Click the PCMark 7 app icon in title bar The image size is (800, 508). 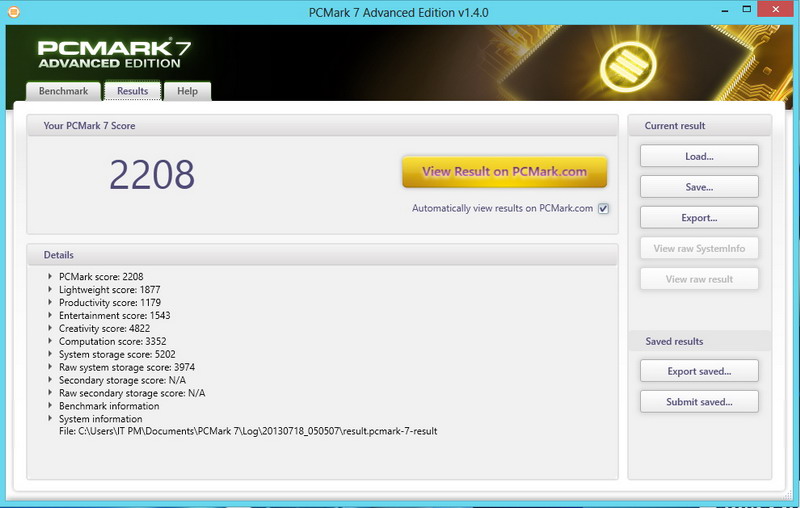(12, 11)
